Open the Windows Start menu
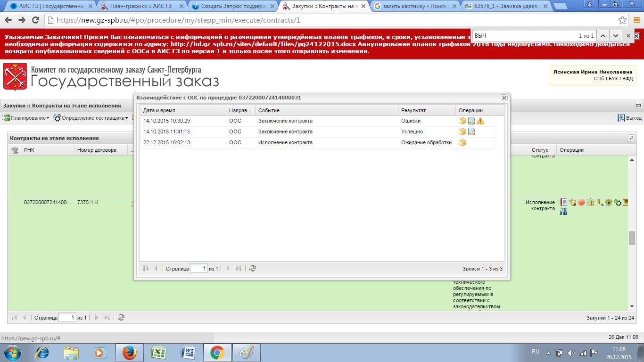The width and height of the screenshot is (644, 362). coord(12,353)
